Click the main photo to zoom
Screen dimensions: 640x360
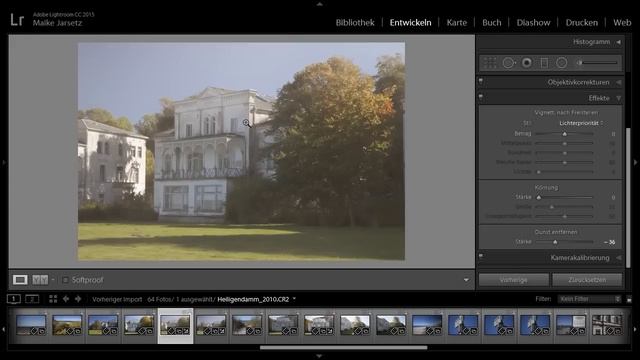click(x=241, y=151)
